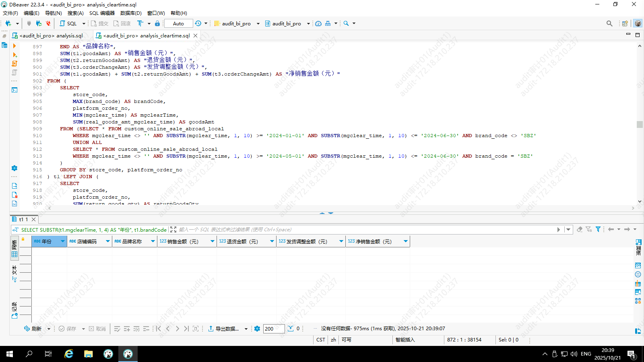
Task: Click the filter funnel icon in results
Action: pyautogui.click(x=598, y=229)
